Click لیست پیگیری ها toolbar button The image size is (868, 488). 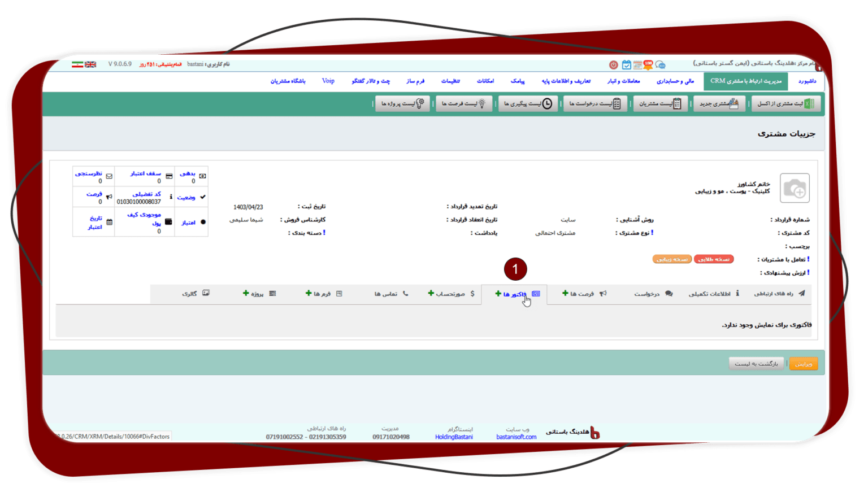pyautogui.click(x=528, y=104)
